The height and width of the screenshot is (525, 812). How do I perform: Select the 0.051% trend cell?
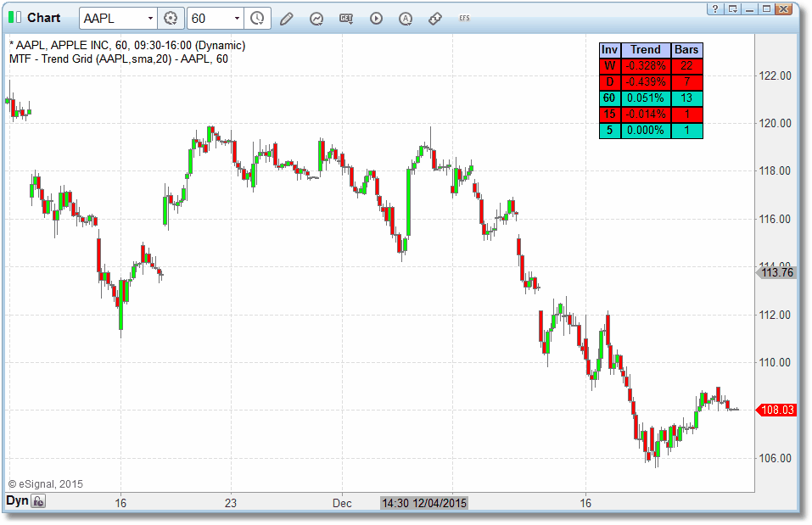(645, 98)
